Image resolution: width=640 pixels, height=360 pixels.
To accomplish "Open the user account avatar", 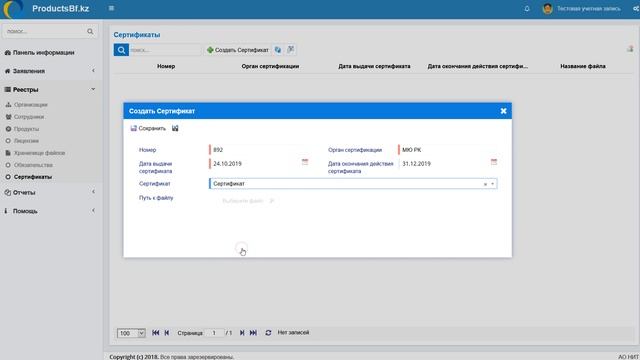I will coord(547,9).
